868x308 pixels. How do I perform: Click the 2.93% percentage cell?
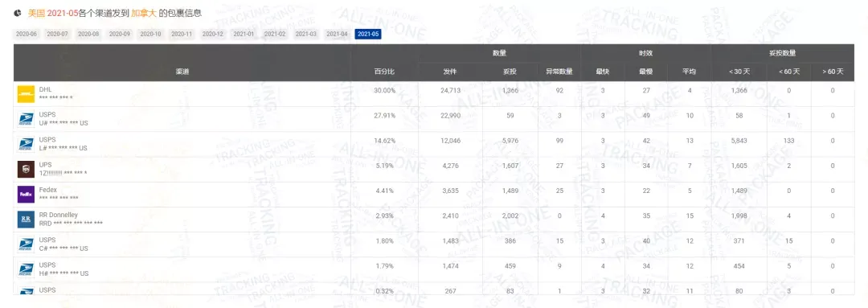point(385,216)
